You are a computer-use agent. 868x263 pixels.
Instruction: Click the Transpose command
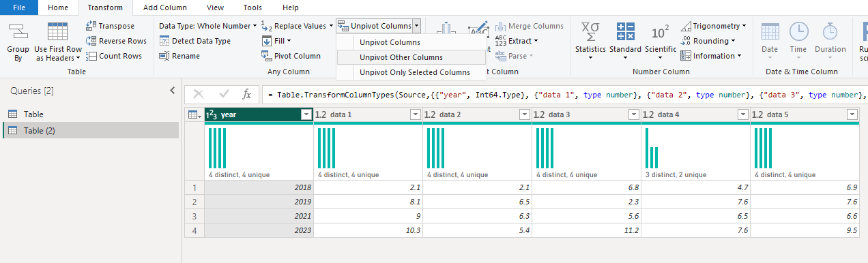coord(110,26)
